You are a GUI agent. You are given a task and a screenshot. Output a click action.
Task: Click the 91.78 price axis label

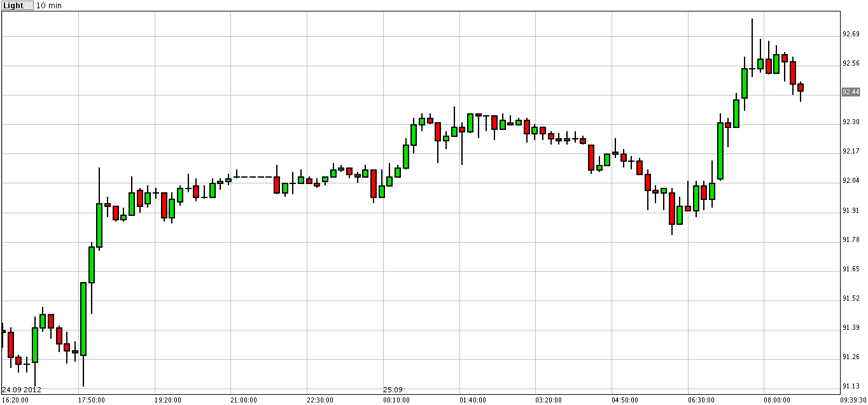coord(851,240)
